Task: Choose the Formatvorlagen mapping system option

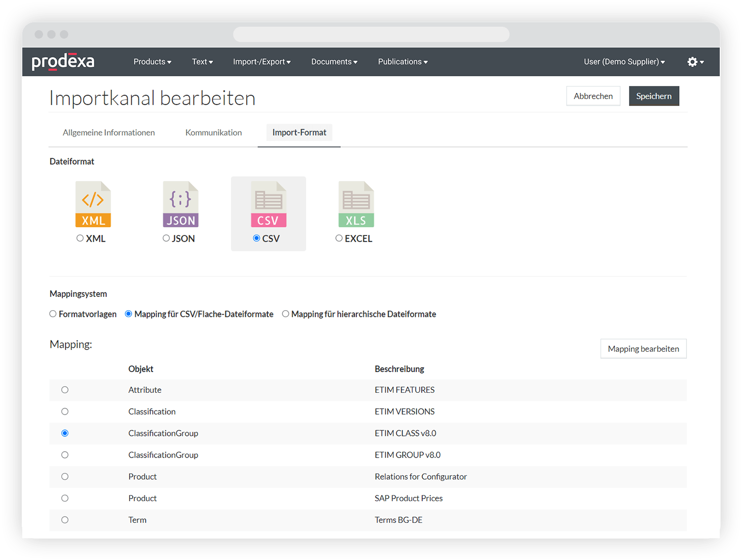Action: click(53, 314)
